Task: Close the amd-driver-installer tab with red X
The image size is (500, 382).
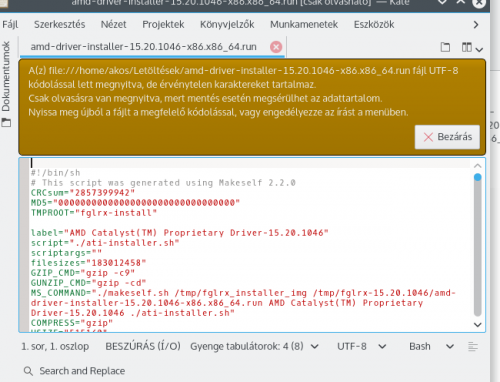Action: point(276,47)
